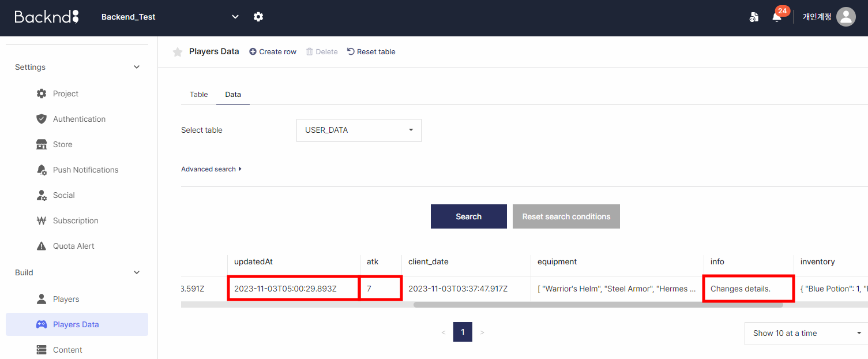Open the Show 10 at a time dropdown

click(x=806, y=333)
